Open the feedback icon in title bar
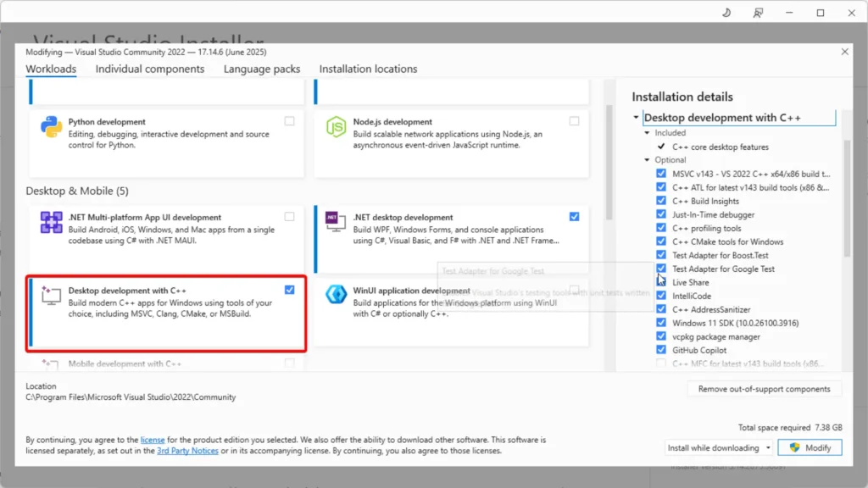This screenshot has width=868, height=488. 758,13
